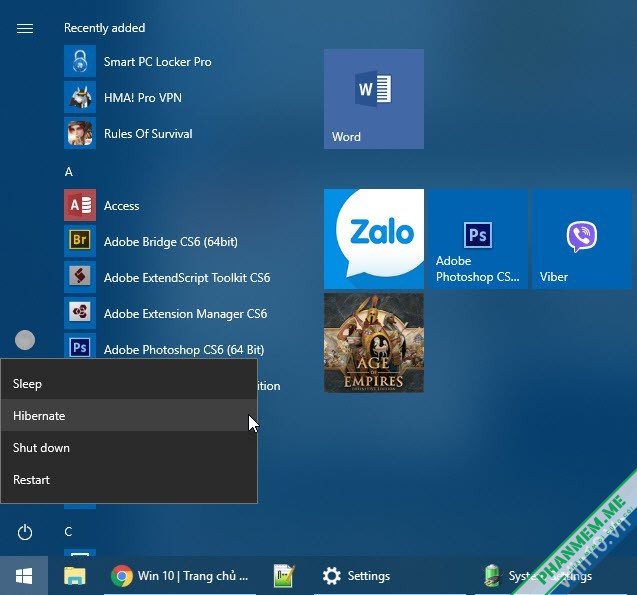Choose Sleep from power menu

129,384
